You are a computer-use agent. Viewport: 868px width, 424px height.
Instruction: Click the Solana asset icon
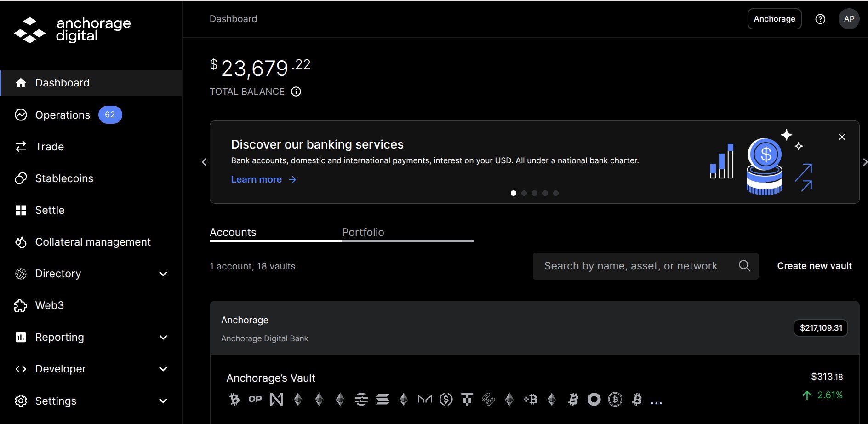[383, 399]
